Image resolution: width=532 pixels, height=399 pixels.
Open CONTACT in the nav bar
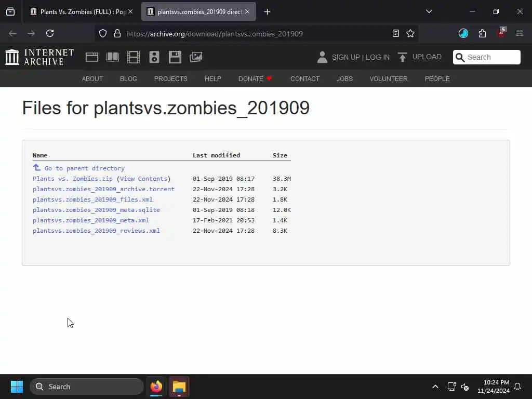pos(305,79)
